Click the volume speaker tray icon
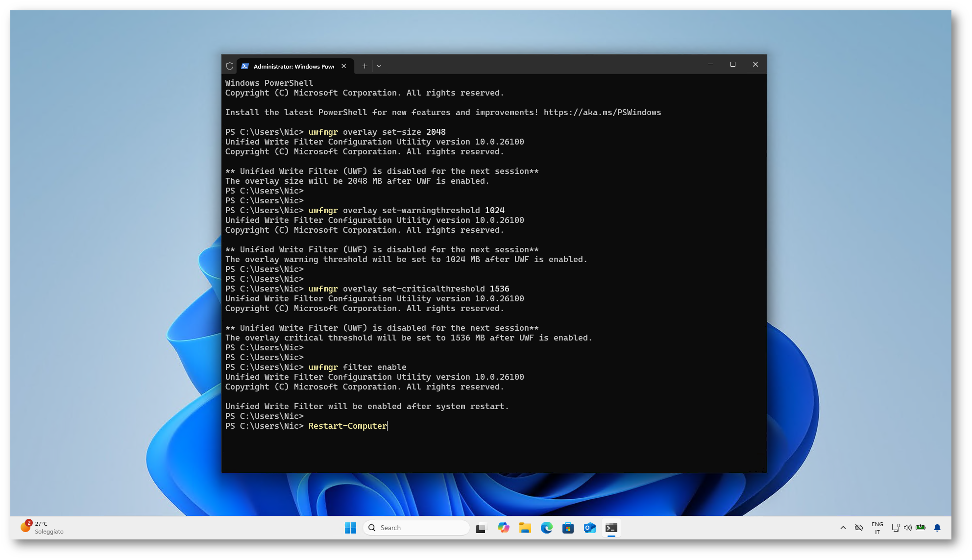 click(x=908, y=528)
